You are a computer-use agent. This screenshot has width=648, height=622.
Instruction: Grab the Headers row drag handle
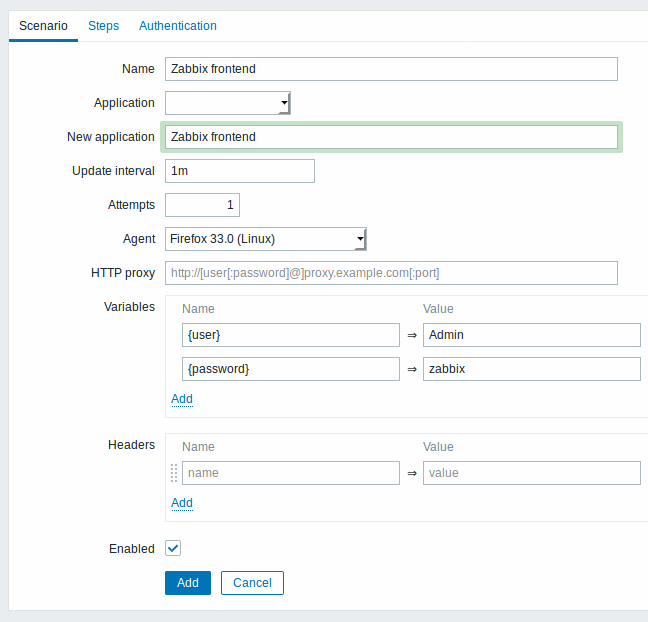174,473
